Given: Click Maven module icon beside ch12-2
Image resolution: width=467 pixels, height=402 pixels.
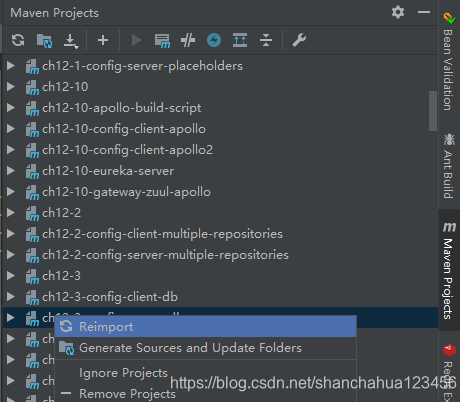Looking at the screenshot, I should pyautogui.click(x=32, y=213).
